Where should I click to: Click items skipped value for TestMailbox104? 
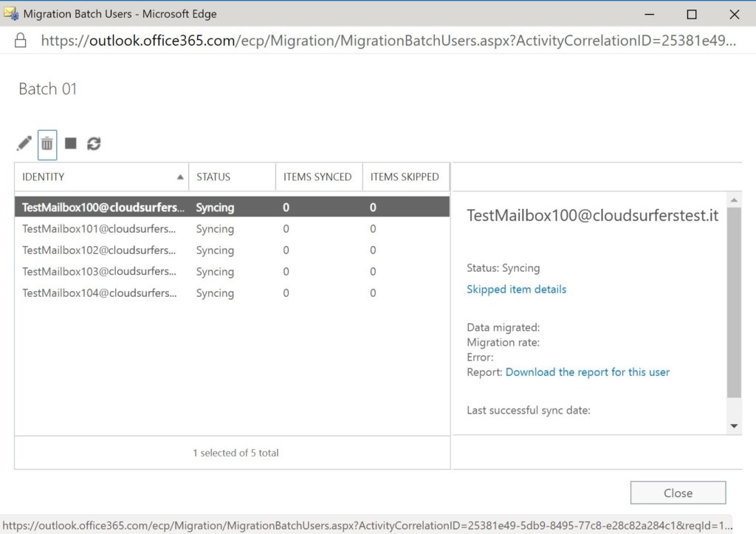(x=373, y=292)
